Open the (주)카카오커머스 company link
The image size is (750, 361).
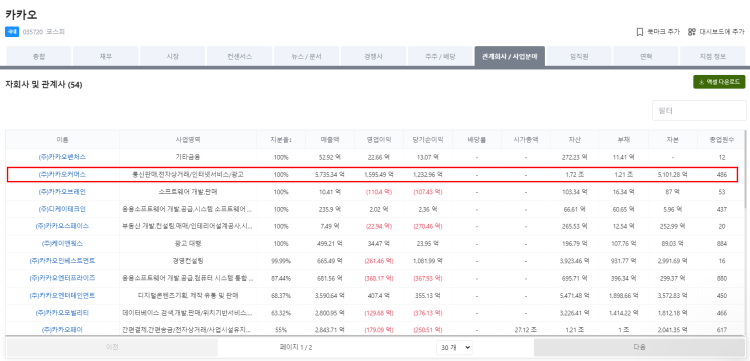62,175
